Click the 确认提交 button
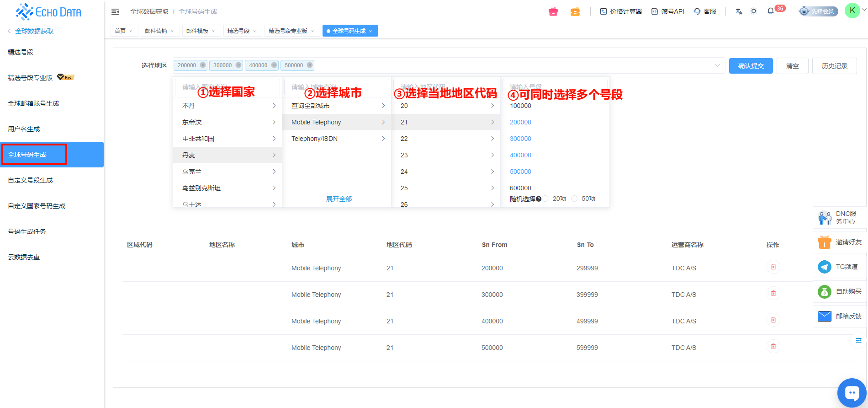The width and height of the screenshot is (868, 408). click(x=751, y=66)
